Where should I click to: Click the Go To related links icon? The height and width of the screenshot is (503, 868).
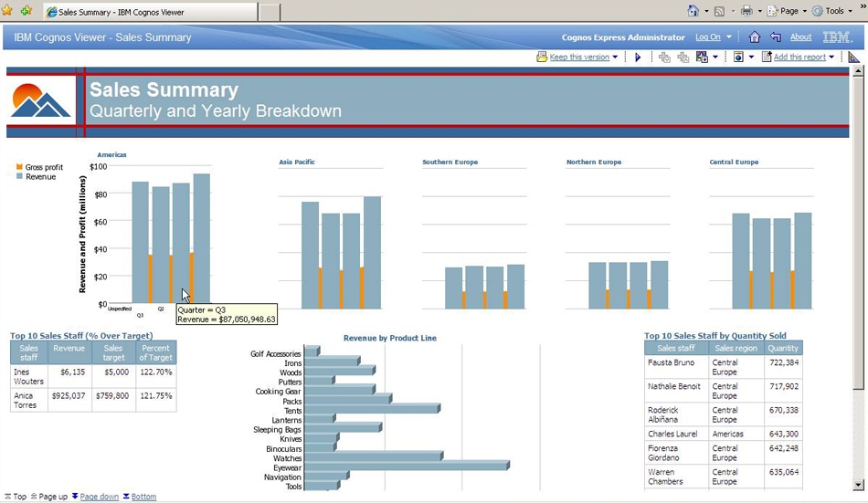pyautogui.click(x=702, y=57)
